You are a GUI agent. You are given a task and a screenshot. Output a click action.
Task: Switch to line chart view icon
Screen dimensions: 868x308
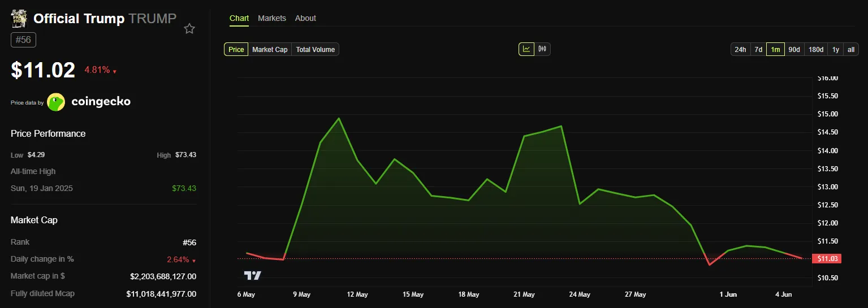pyautogui.click(x=526, y=49)
